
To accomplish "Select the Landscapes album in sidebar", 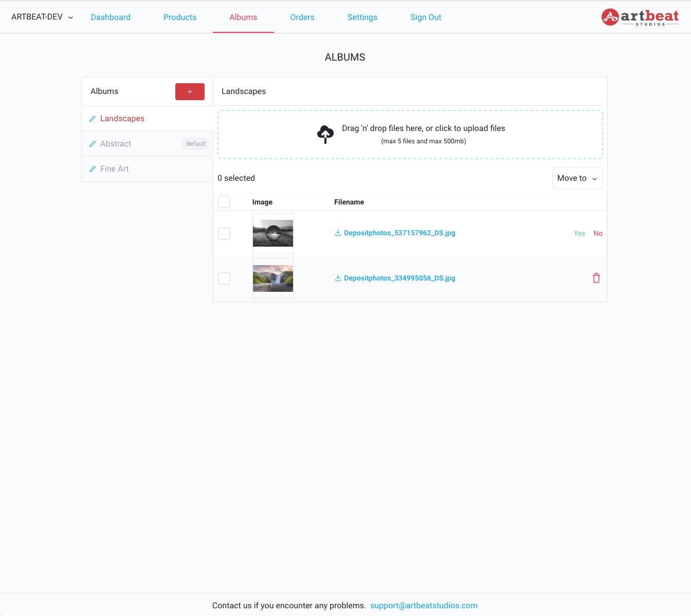I will [x=122, y=119].
